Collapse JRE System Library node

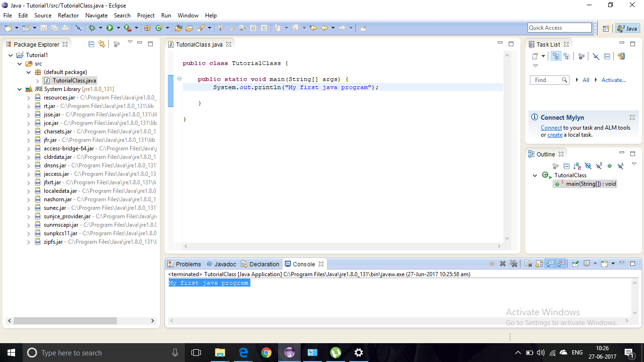click(x=20, y=89)
